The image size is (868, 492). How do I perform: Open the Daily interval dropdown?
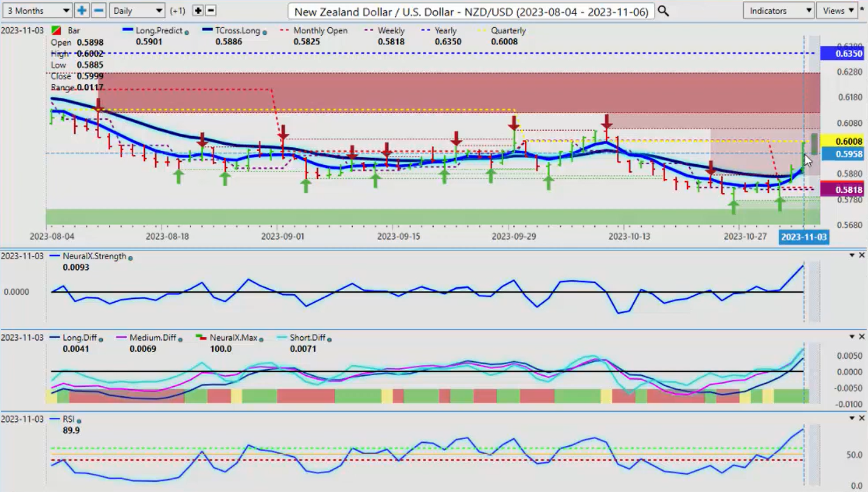[137, 10]
